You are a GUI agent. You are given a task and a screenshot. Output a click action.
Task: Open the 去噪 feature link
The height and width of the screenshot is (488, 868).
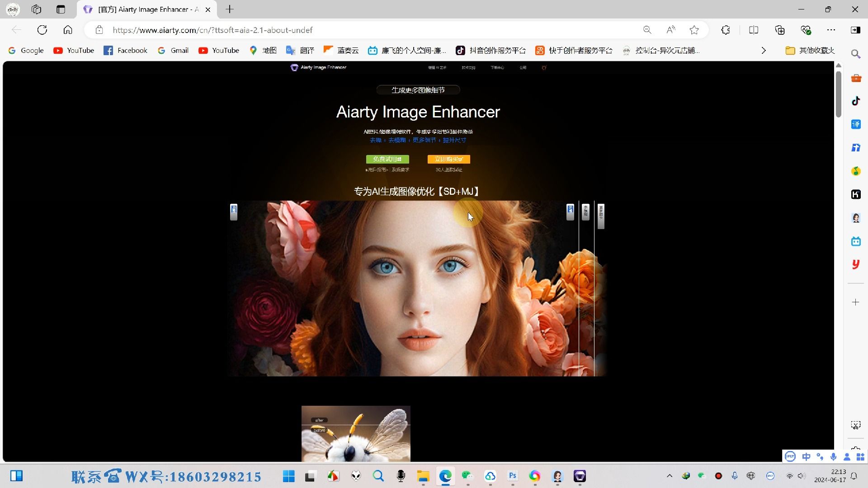point(376,141)
